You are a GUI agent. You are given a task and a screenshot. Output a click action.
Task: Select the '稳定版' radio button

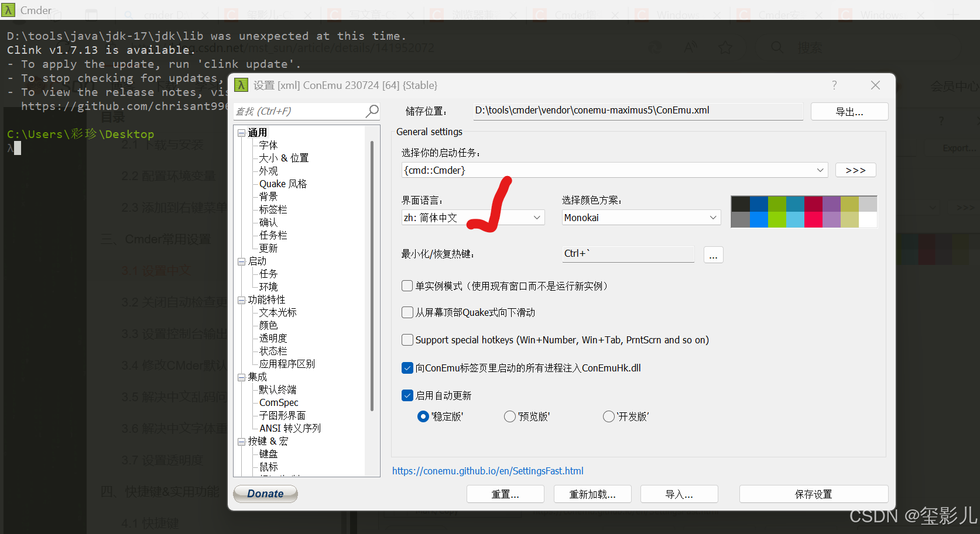pyautogui.click(x=423, y=416)
